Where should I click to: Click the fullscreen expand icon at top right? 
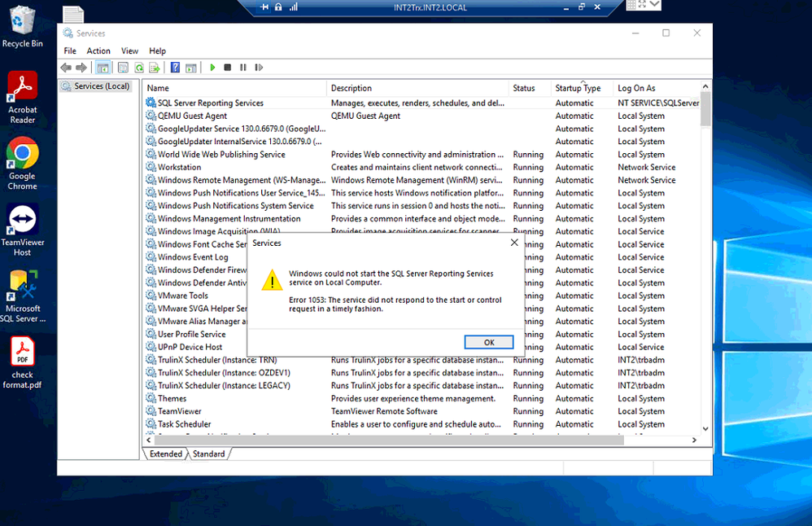coord(642,5)
